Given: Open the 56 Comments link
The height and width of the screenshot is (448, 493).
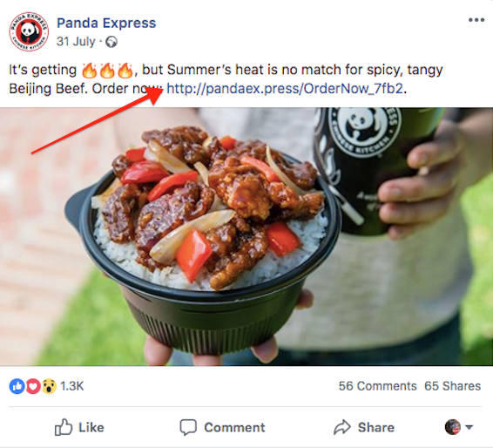Looking at the screenshot, I should coord(378,386).
